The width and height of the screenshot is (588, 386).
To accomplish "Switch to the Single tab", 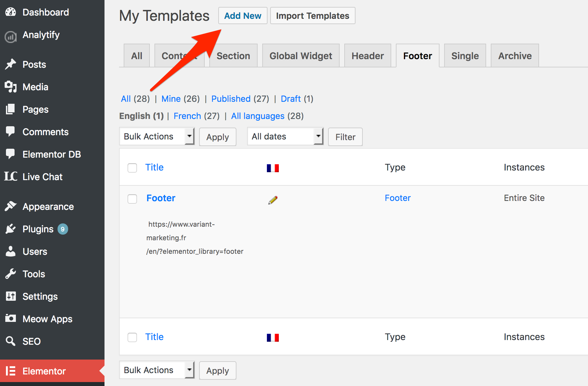I will click(x=465, y=56).
